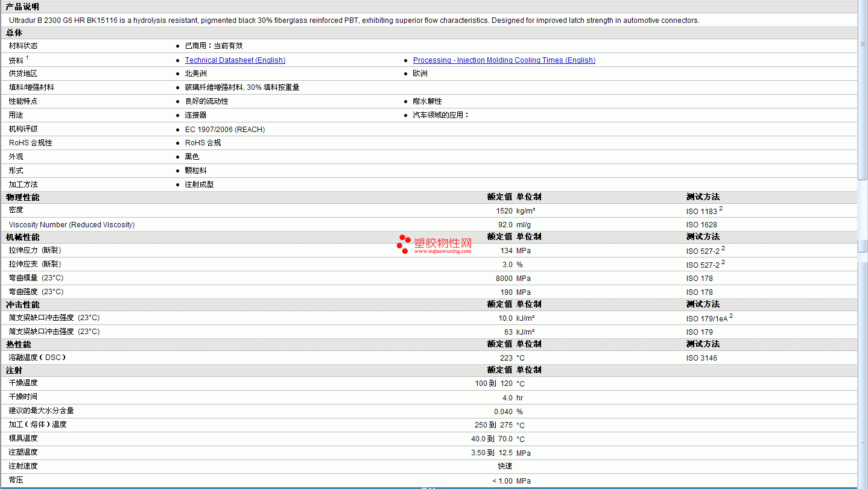Click the "RoHS 合规性" row label

coord(31,143)
